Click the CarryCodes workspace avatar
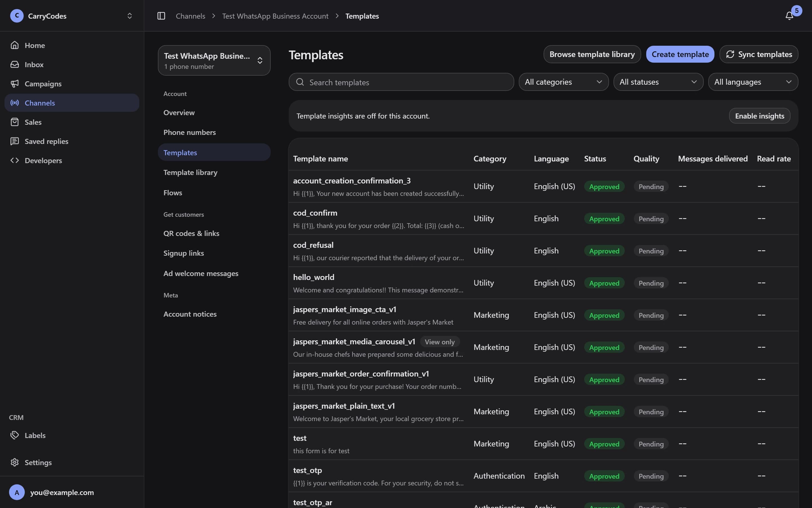Viewport: 812px width, 508px height. (17, 16)
